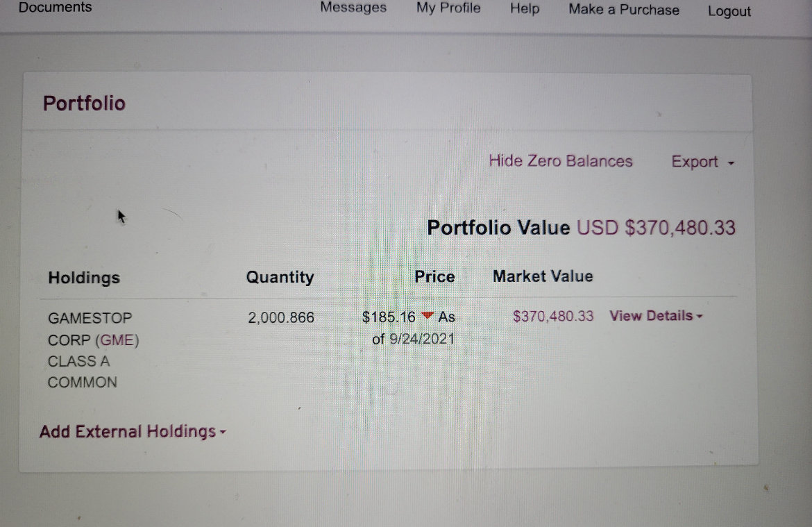Open the Help page

click(525, 9)
